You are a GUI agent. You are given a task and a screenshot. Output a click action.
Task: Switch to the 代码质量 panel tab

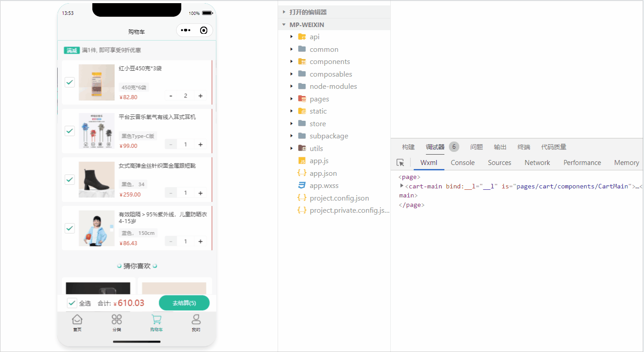click(x=554, y=147)
